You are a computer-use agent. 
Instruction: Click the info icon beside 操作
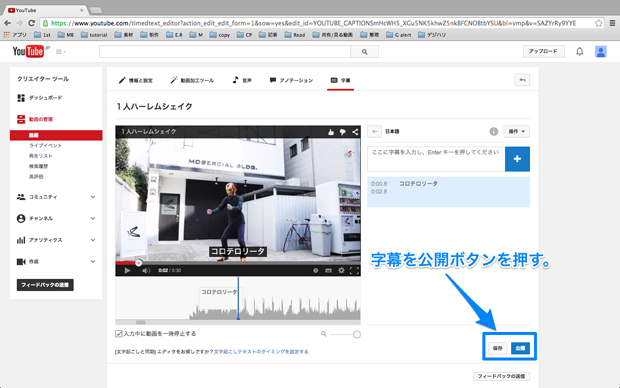(493, 131)
